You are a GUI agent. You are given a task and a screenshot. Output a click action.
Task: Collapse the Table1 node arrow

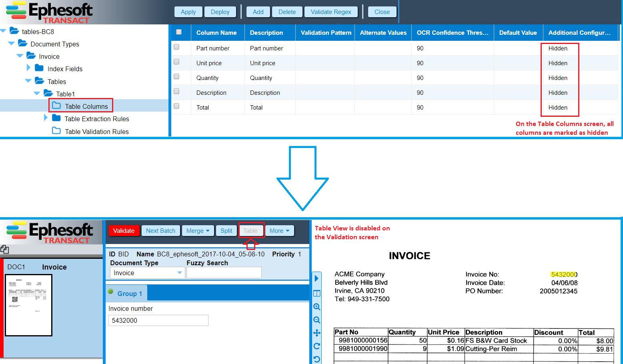click(37, 93)
